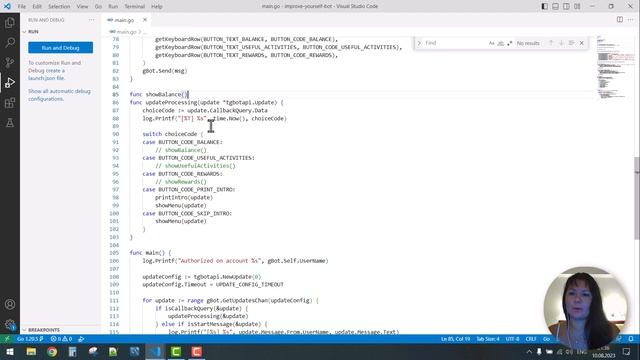
Task: Open File Explorer from the taskbar
Action: coord(31,351)
